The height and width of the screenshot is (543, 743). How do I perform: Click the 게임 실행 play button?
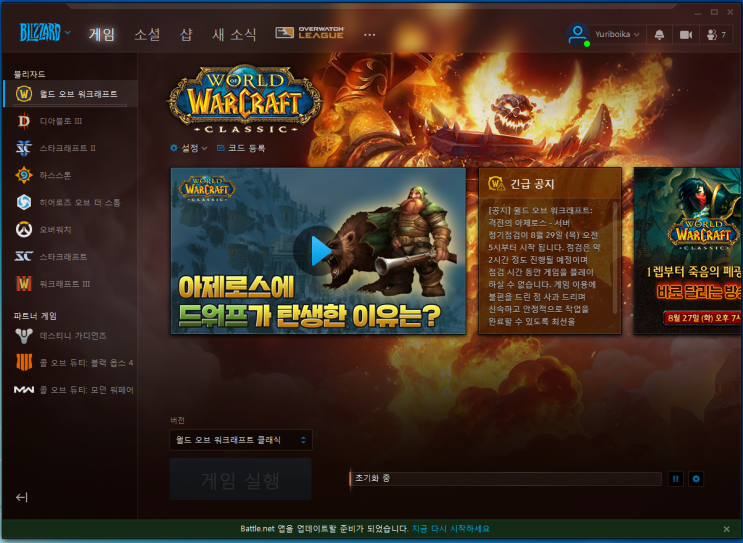[240, 479]
